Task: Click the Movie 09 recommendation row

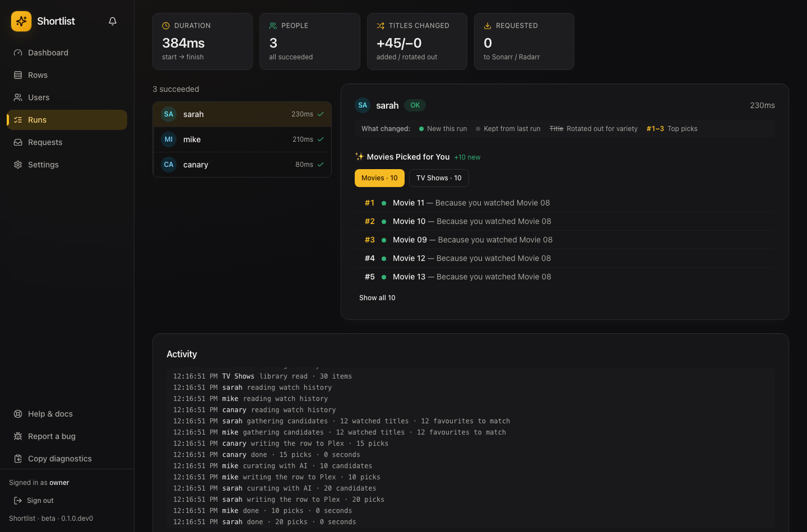Action: tap(565, 240)
